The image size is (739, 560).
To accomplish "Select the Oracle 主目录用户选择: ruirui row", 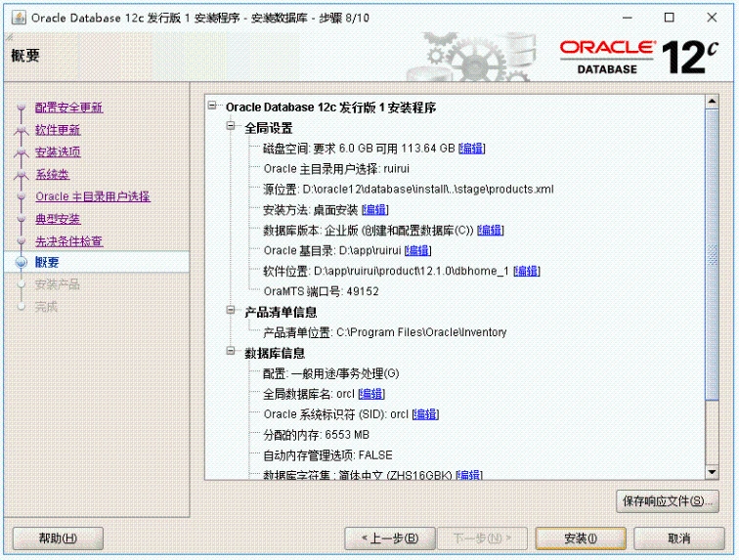I will pos(336,169).
